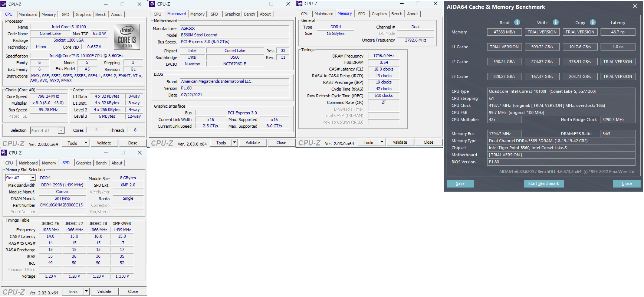
Task: Click the L3 Cache Copy 203.73 GB/s value
Action: click(x=580, y=76)
